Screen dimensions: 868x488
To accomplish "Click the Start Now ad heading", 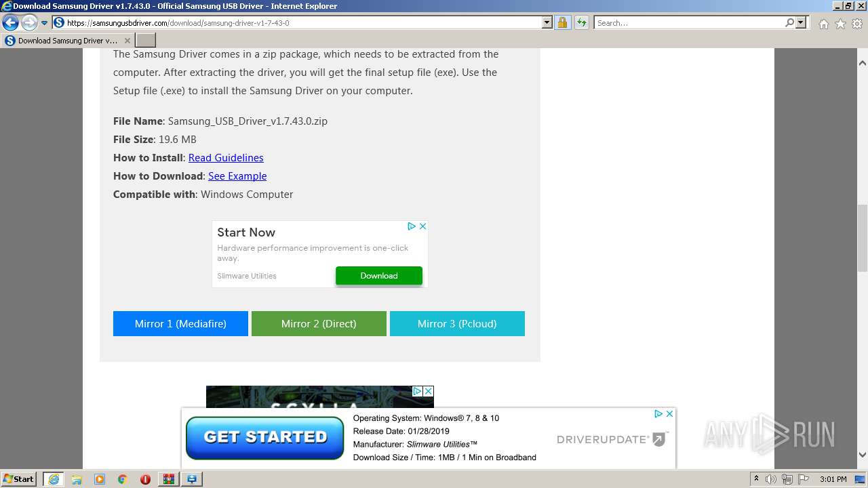I will 246,232.
